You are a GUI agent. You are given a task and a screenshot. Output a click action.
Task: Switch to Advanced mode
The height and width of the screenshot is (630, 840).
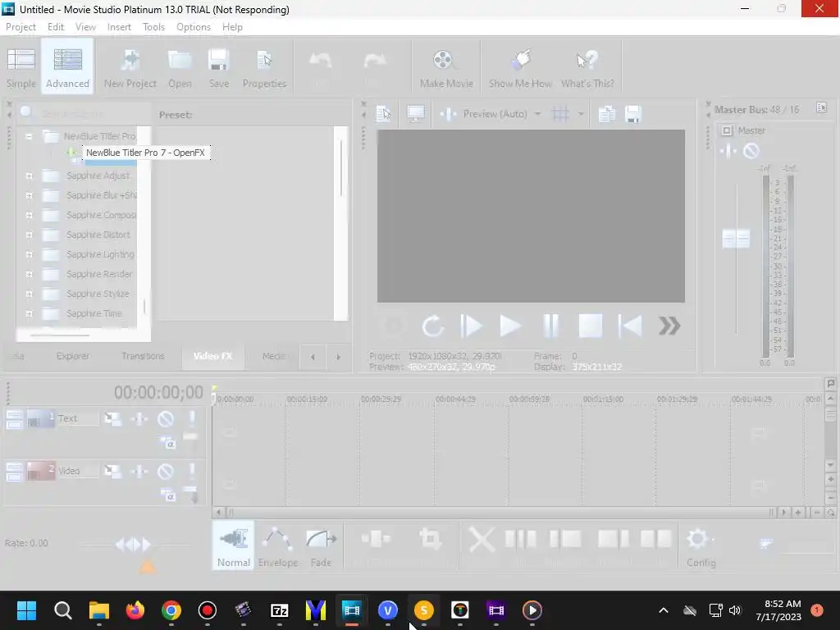pyautogui.click(x=67, y=67)
